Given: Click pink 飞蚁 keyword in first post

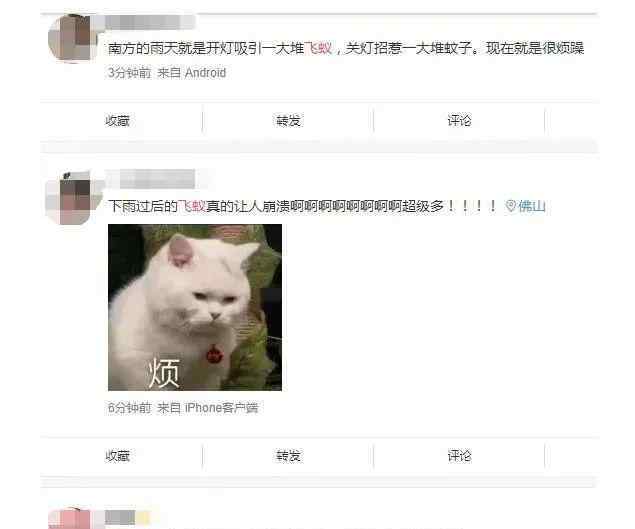Looking at the screenshot, I should point(318,49).
